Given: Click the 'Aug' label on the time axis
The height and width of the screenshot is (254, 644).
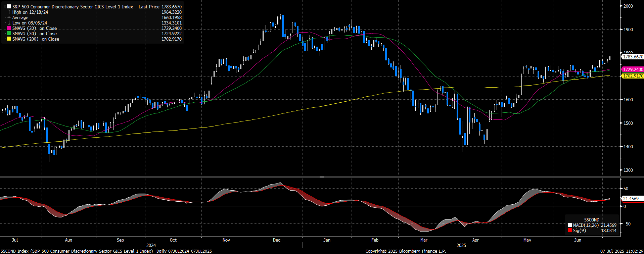Looking at the screenshot, I should coord(68,240).
